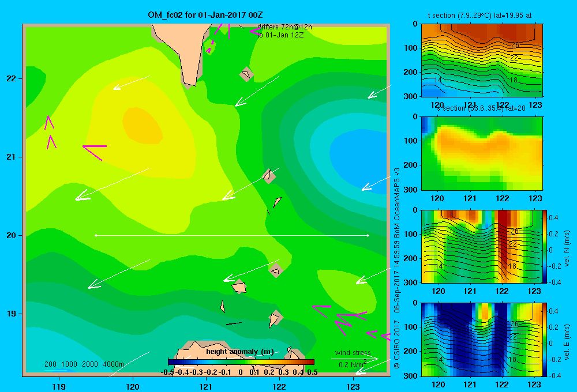
Task: Open the vel. N velocity section panel
Action: [482, 246]
